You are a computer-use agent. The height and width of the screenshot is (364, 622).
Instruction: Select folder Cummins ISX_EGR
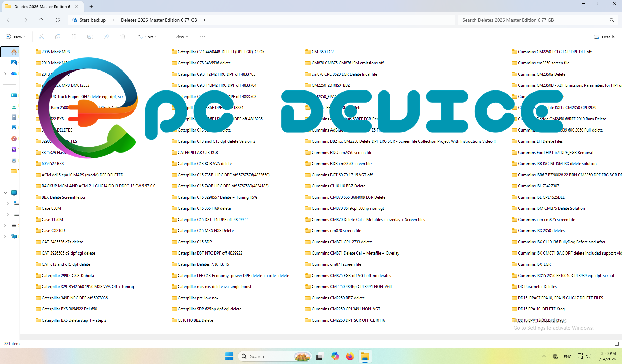click(531, 264)
